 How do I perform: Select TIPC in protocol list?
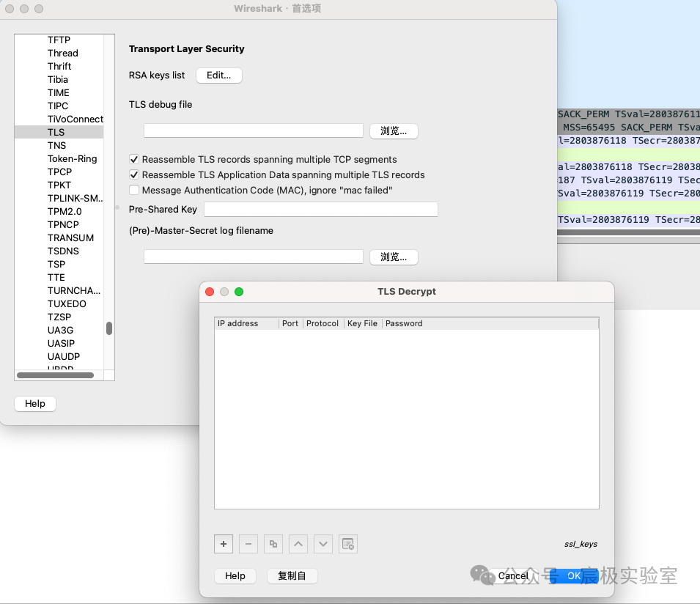59,106
